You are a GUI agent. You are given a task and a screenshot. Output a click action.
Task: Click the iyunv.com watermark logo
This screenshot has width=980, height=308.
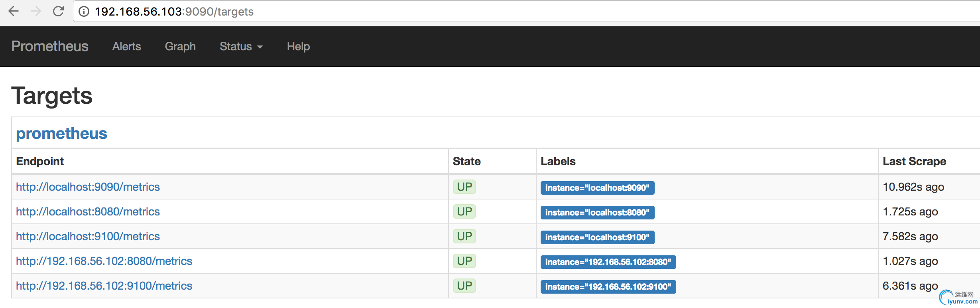click(x=959, y=298)
